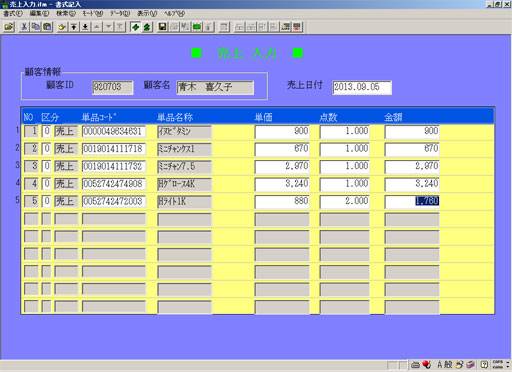Click the product name イヌビタミン in row 1
The width and height of the screenshot is (512, 372).
click(184, 131)
